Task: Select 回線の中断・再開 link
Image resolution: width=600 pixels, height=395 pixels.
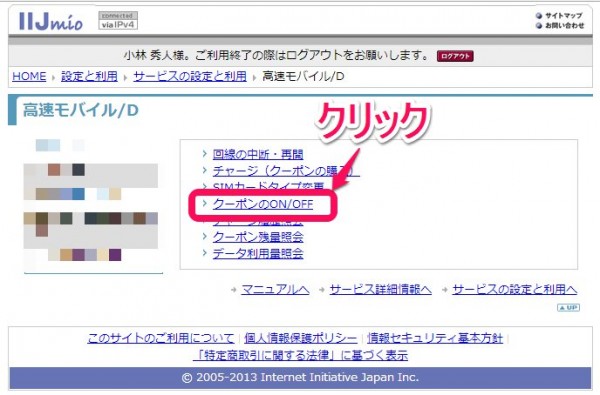Action: pyautogui.click(x=258, y=154)
